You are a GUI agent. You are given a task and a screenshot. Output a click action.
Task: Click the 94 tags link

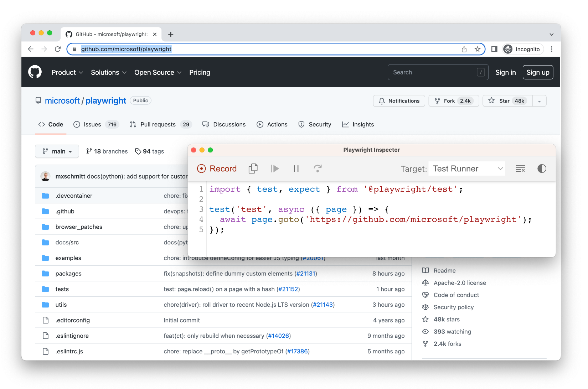pos(150,151)
